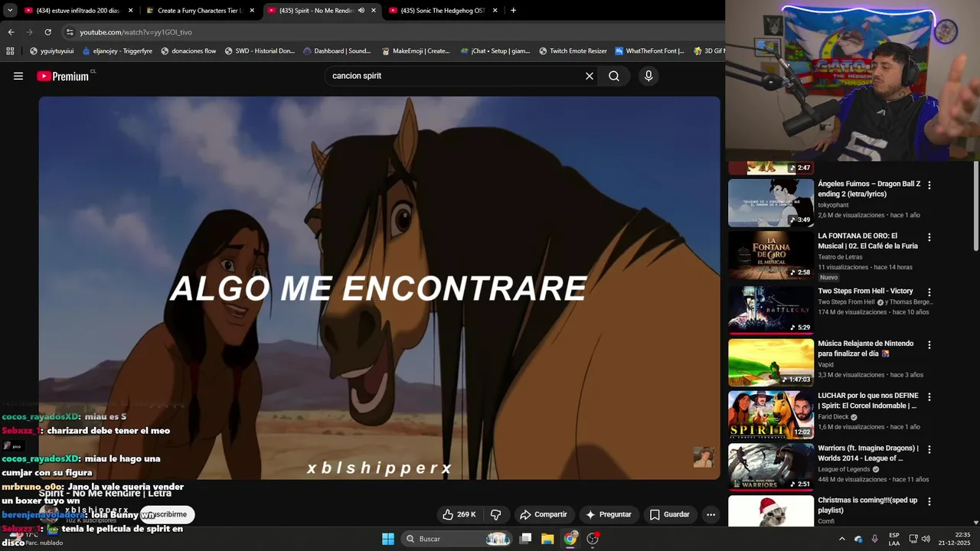
Task: Share the video via Compartir
Action: tap(544, 514)
